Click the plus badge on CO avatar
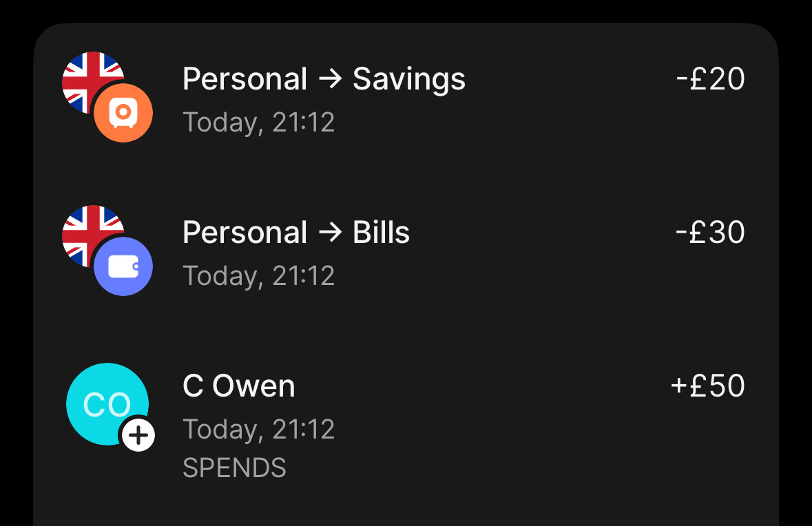 pos(138,435)
